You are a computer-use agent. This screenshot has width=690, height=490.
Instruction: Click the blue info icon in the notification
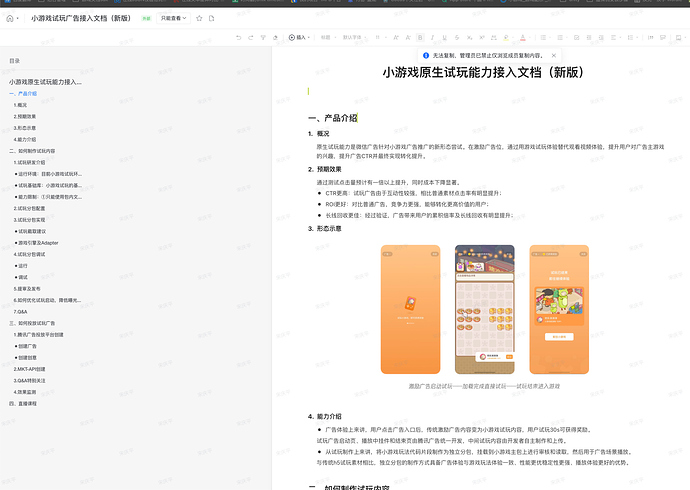[426, 55]
